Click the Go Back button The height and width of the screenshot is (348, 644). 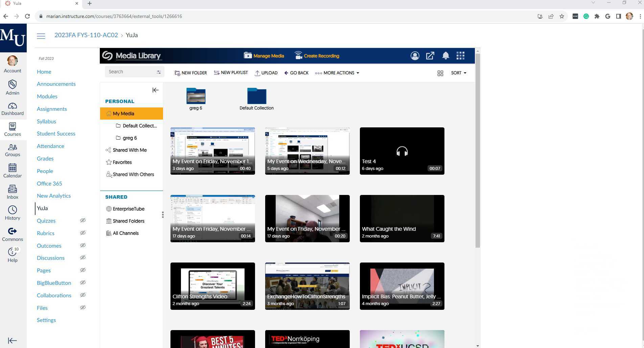(296, 73)
